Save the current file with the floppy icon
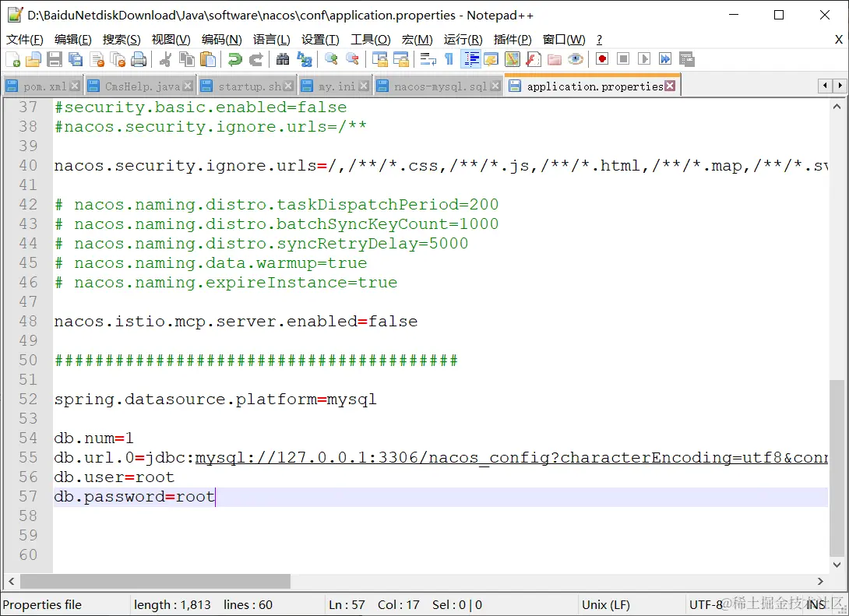Screen dimensions: 849x616 point(55,59)
